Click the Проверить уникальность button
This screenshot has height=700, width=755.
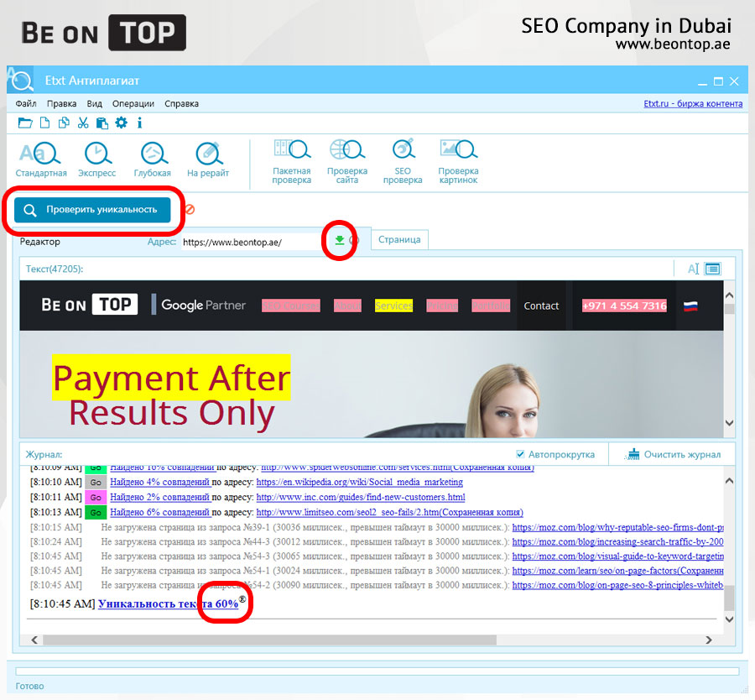click(x=92, y=210)
